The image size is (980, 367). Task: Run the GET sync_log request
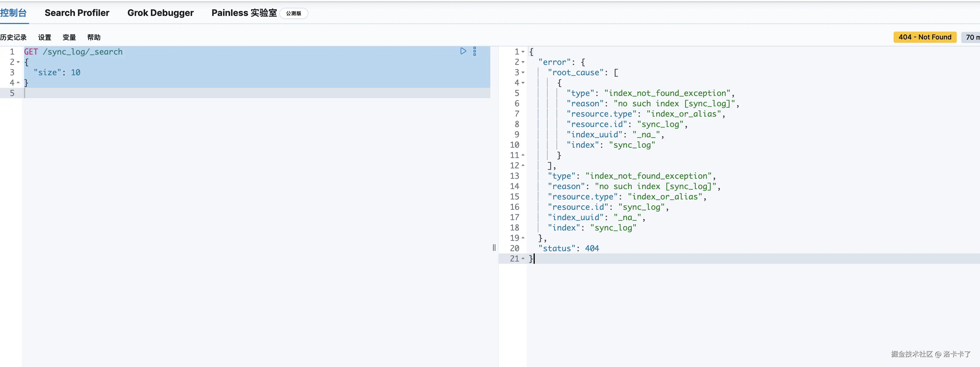(x=463, y=51)
